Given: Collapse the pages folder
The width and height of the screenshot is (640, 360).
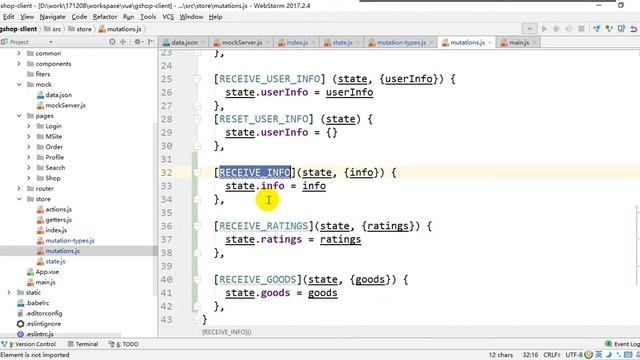Looking at the screenshot, I should 19,116.
